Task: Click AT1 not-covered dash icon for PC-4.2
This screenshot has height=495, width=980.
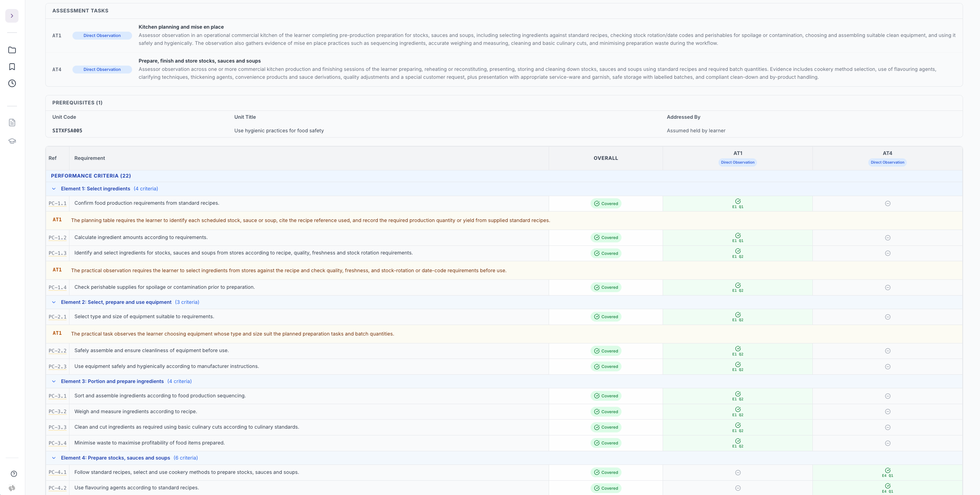Action: [x=738, y=489]
